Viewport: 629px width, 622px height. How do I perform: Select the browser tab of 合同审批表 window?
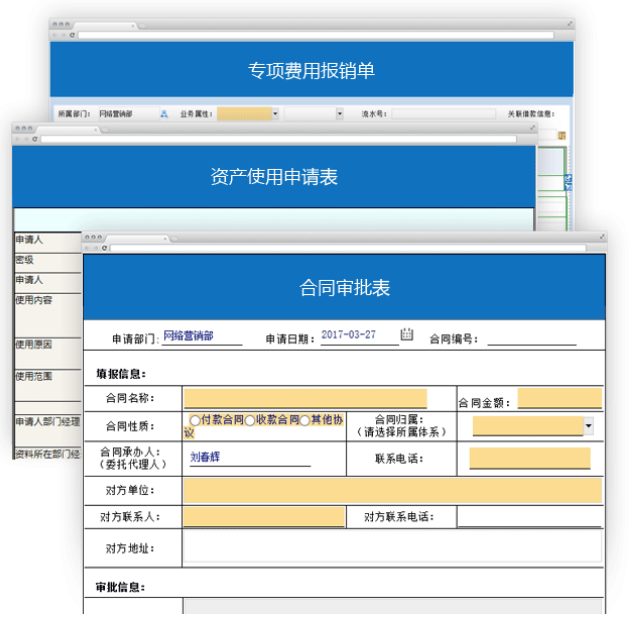(x=135, y=238)
